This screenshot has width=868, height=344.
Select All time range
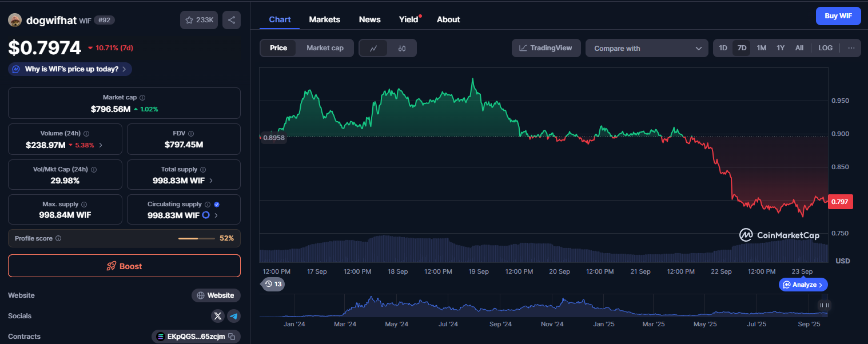[x=799, y=49]
